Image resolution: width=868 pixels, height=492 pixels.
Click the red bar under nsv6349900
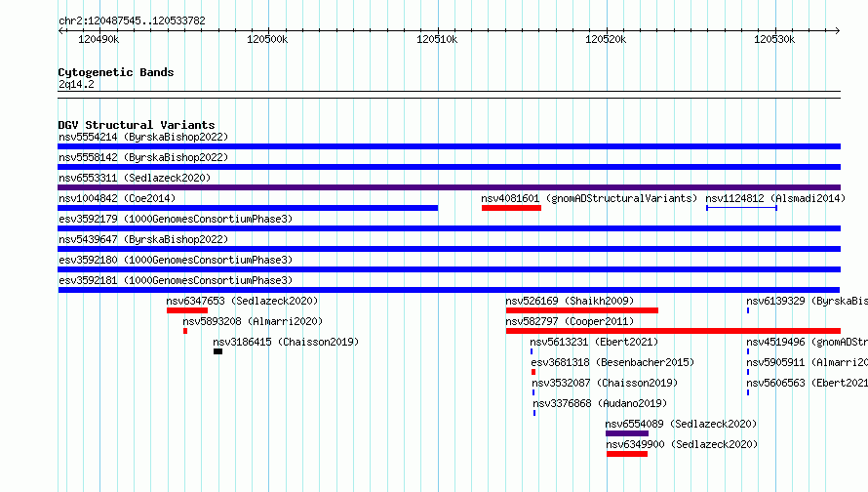[627, 454]
